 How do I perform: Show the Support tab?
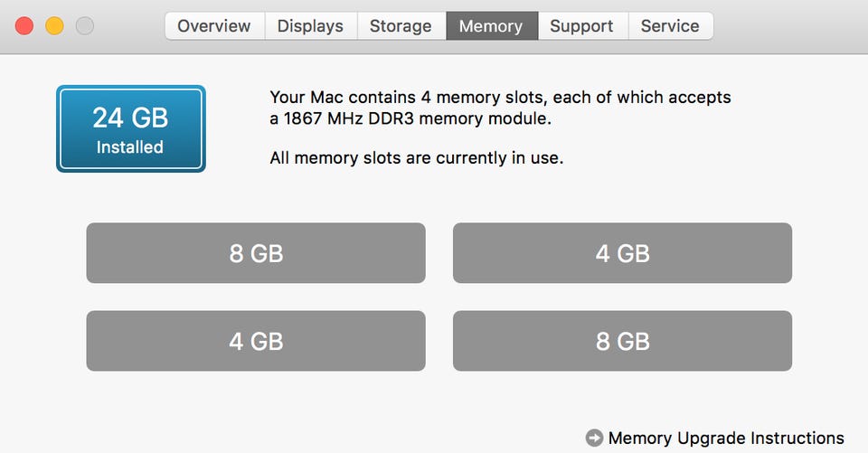coord(581,26)
